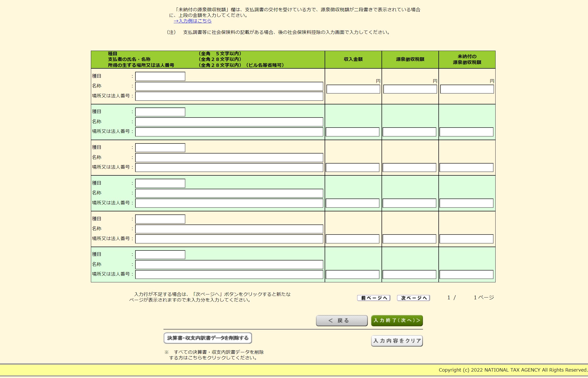588x378 pixels.
Task: Open the 入力例はこちら link
Action: 193,21
